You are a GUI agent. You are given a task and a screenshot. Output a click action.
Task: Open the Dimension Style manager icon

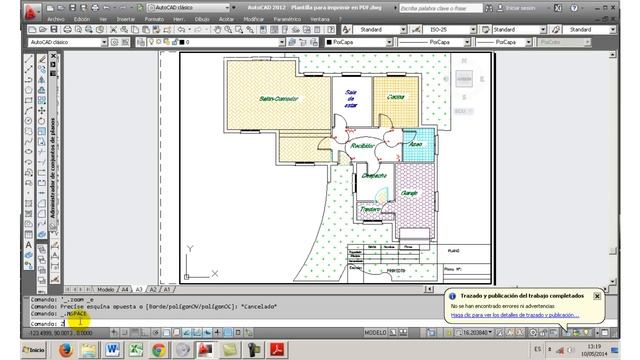(416, 29)
